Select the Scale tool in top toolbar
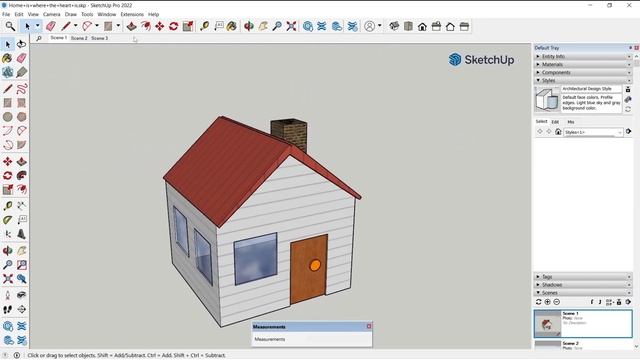Viewport: 640px width, 360px height. click(188, 27)
